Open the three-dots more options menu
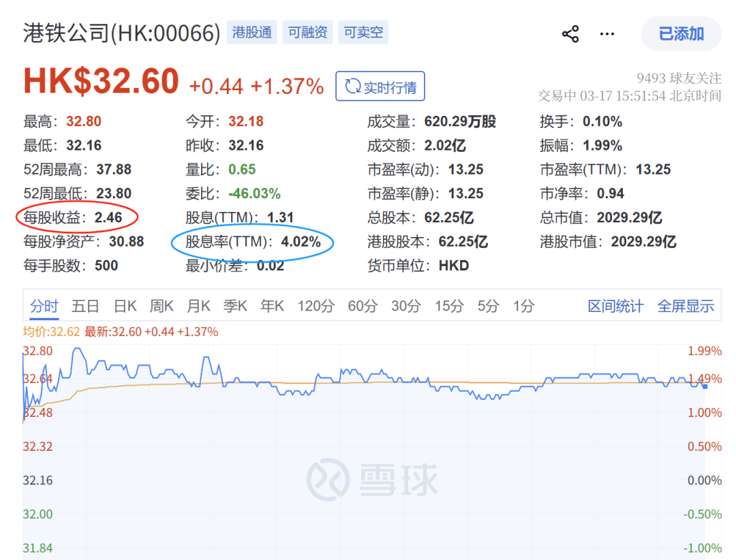Viewport: 736px width, 560px height. [x=607, y=34]
